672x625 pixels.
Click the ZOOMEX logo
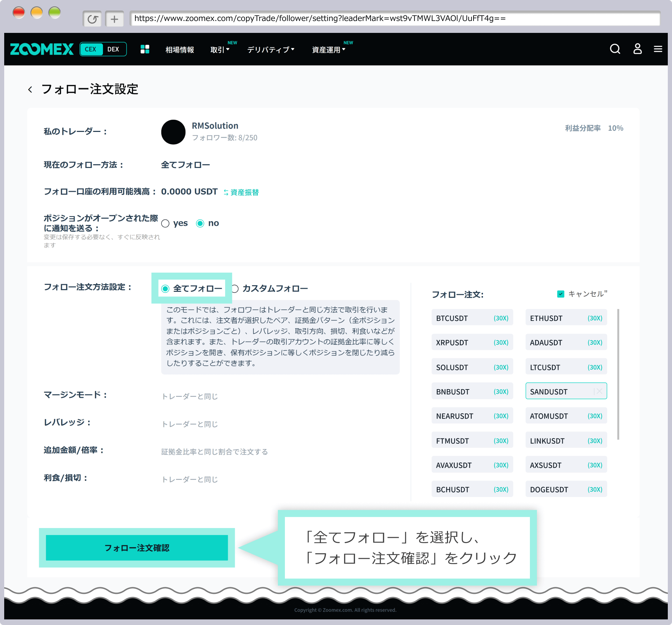pyautogui.click(x=42, y=49)
